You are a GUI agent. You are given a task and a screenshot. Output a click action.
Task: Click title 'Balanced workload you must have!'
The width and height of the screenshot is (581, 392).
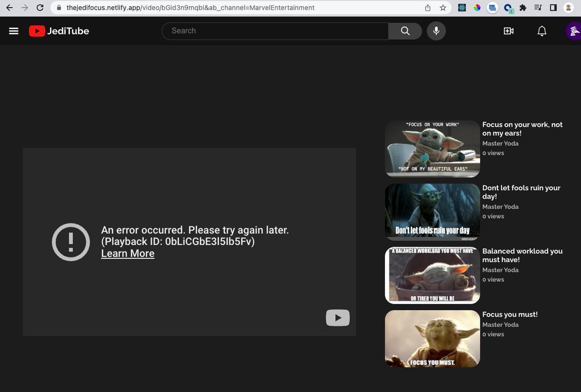pos(522,256)
